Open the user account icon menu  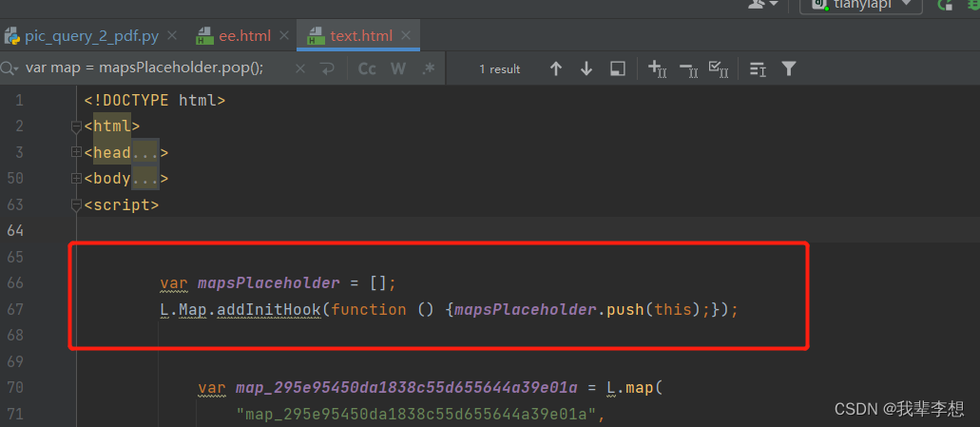coord(762,4)
